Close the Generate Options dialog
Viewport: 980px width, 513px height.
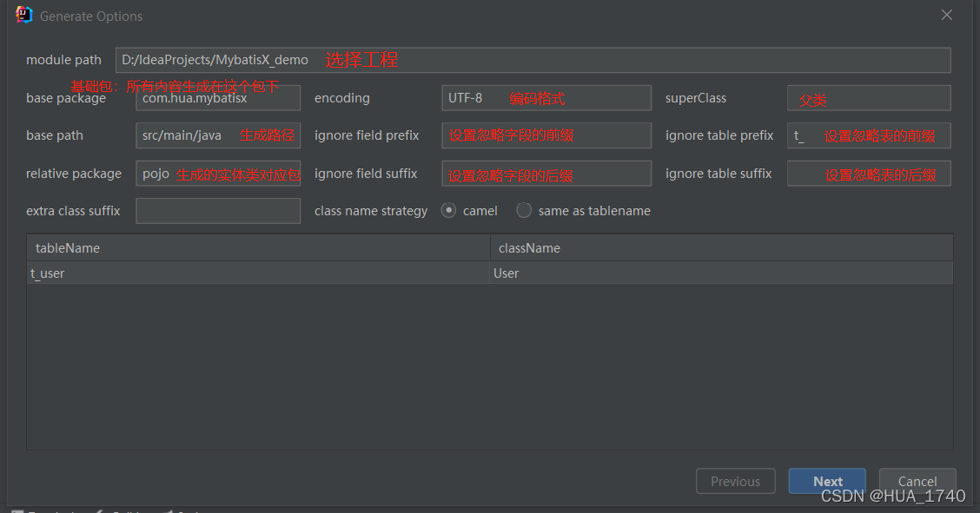click(947, 15)
